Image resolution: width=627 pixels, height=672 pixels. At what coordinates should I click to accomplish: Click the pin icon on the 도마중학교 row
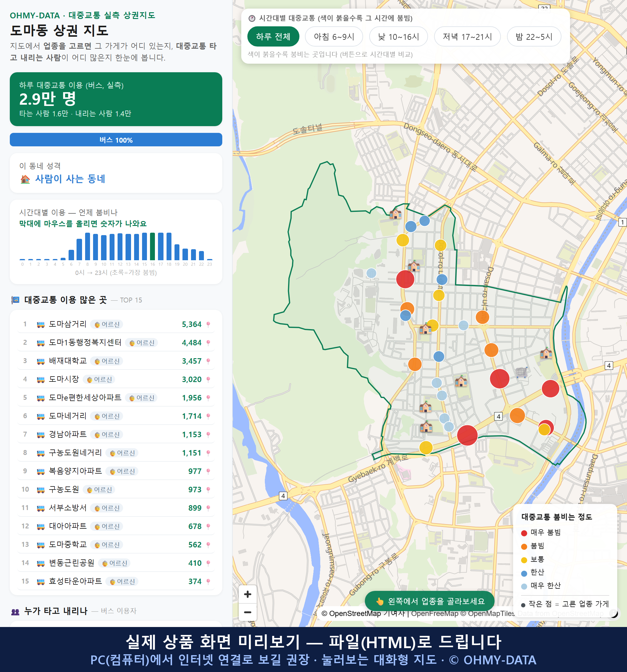[208, 545]
